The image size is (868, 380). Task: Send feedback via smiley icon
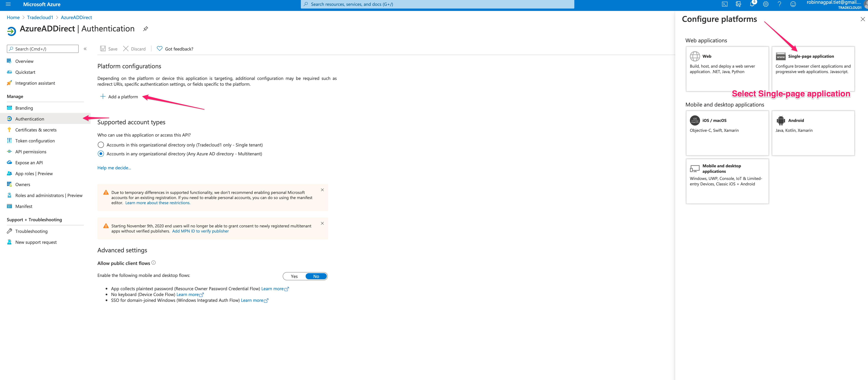(793, 4)
